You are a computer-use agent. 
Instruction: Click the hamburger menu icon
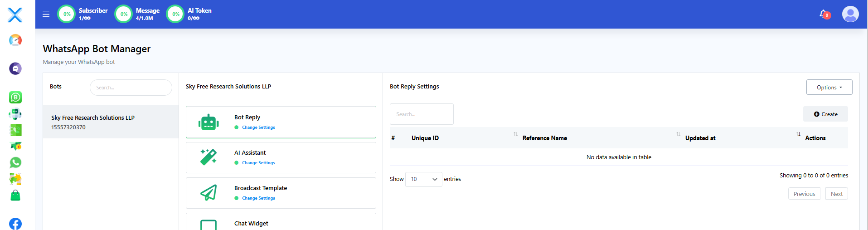coord(46,14)
